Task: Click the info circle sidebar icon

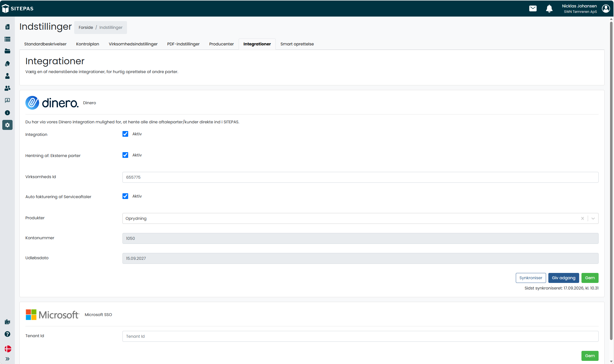Action: (x=7, y=113)
